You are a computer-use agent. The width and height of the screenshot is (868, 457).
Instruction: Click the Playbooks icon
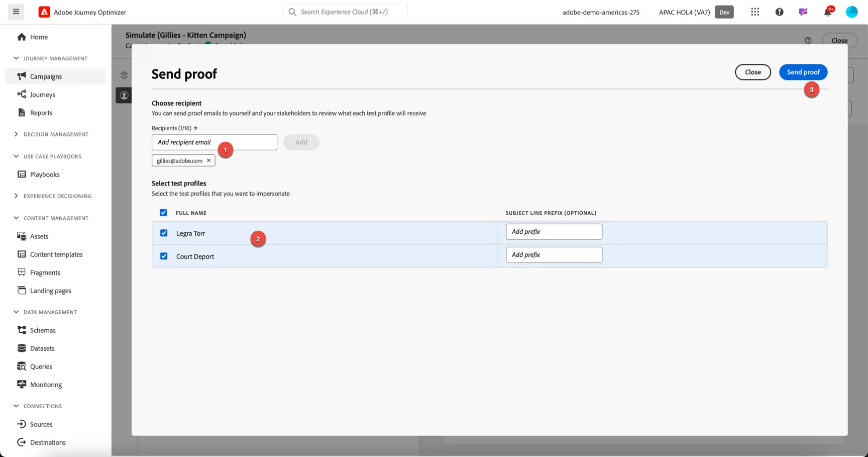(x=22, y=174)
